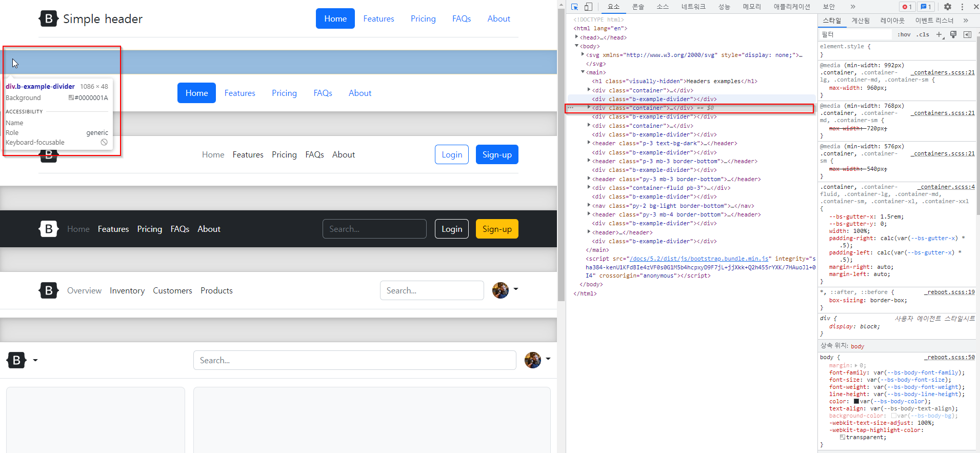Click Pricing link in Simple header
The width and height of the screenshot is (980, 453).
pos(423,18)
